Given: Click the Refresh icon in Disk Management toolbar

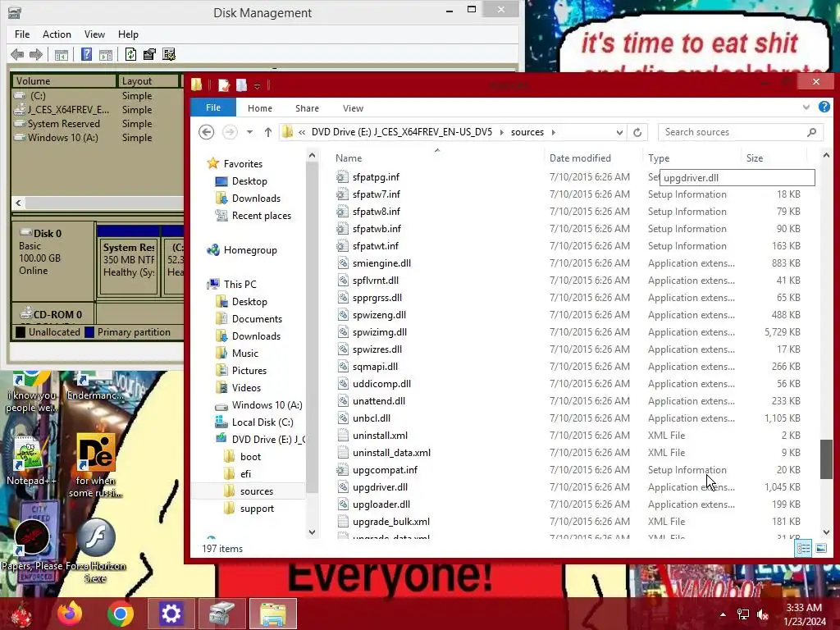Looking at the screenshot, I should (130, 54).
